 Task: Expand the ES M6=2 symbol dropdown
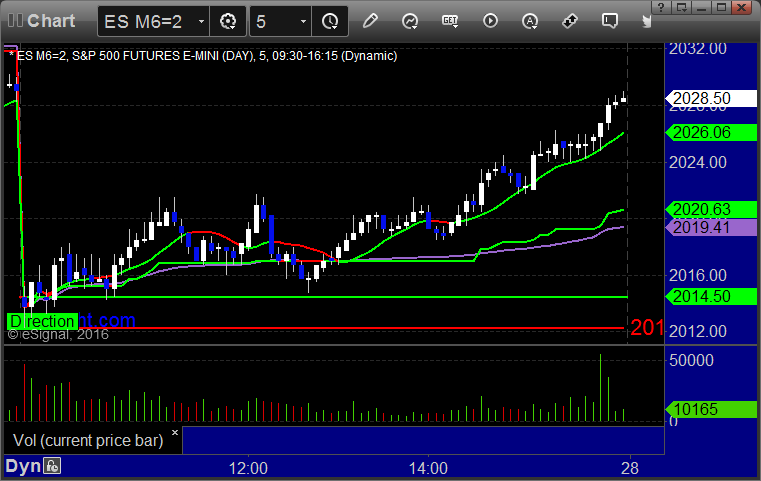pos(202,20)
